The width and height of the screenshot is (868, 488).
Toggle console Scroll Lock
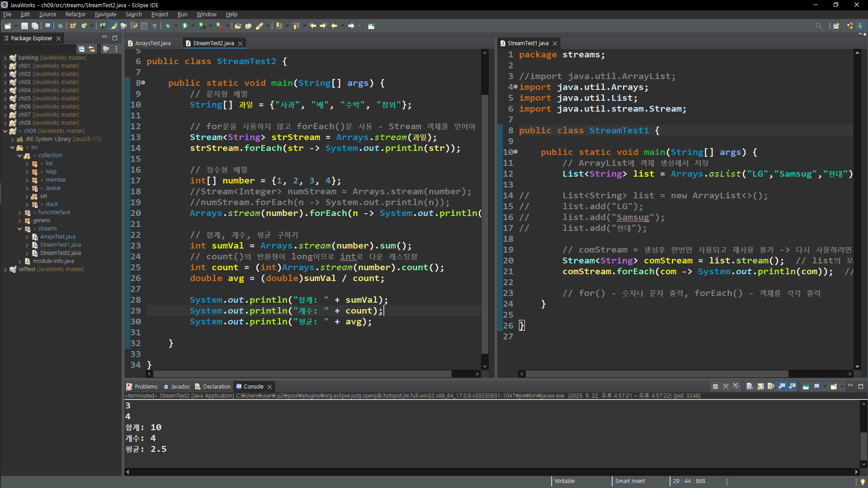pyautogui.click(x=760, y=386)
